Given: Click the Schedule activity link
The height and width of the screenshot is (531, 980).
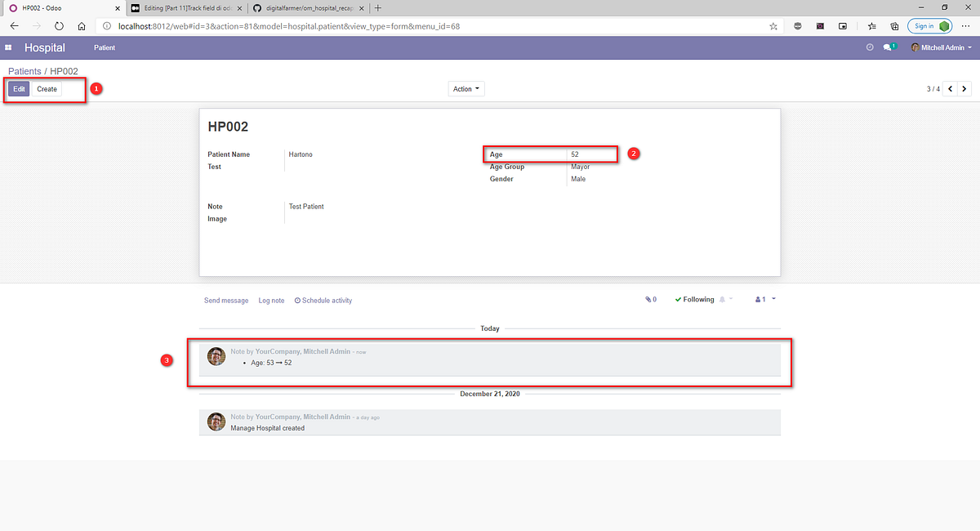Looking at the screenshot, I should point(323,300).
